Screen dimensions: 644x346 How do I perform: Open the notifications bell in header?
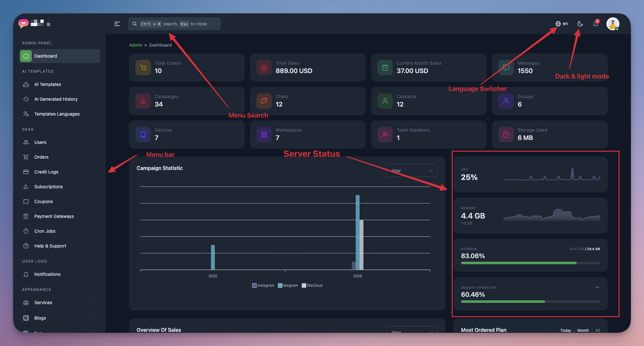tap(595, 24)
